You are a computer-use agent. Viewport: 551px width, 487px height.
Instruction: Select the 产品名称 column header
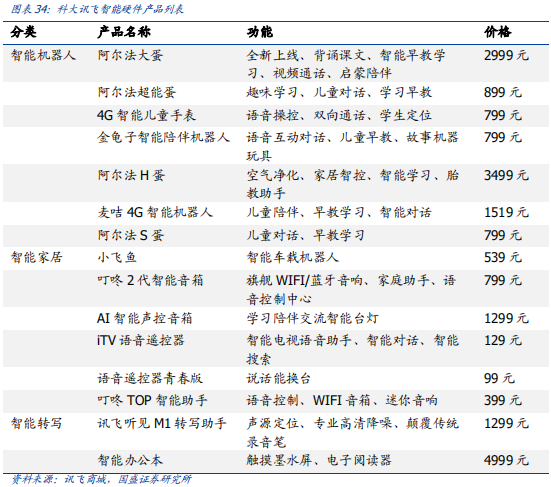(x=124, y=32)
